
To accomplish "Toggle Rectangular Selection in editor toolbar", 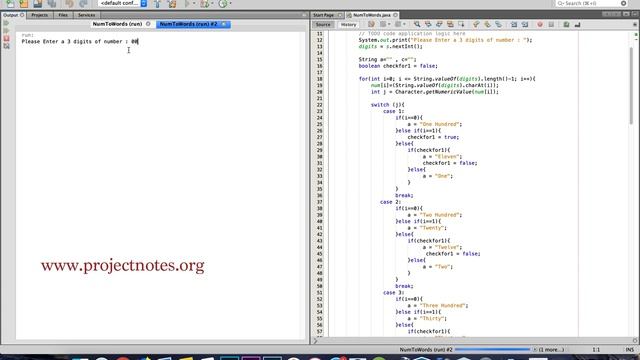I will (x=461, y=25).
